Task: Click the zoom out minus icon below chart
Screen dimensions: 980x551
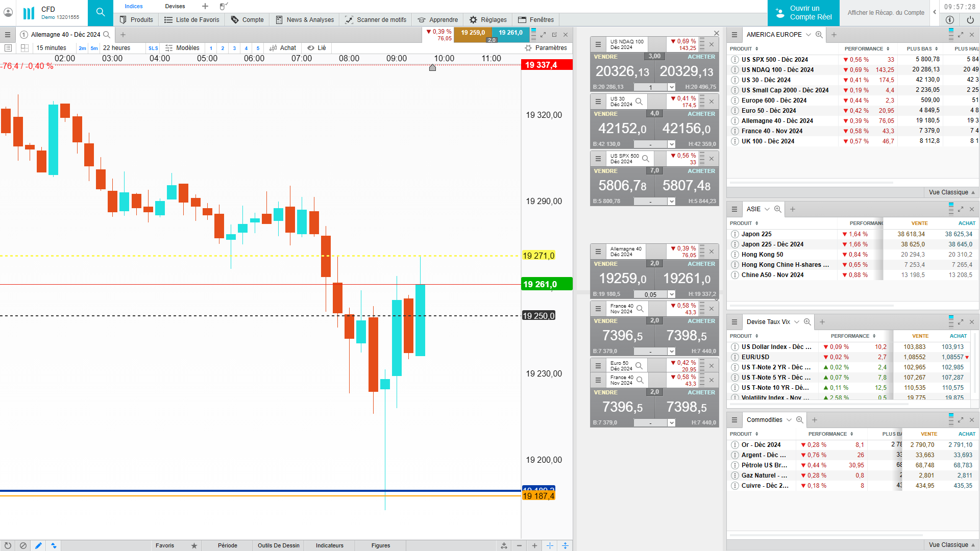Action: (519, 545)
